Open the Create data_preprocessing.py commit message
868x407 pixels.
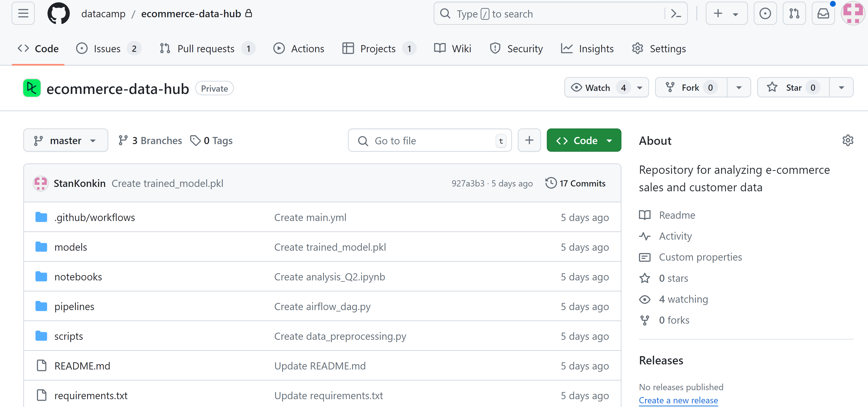click(x=340, y=336)
